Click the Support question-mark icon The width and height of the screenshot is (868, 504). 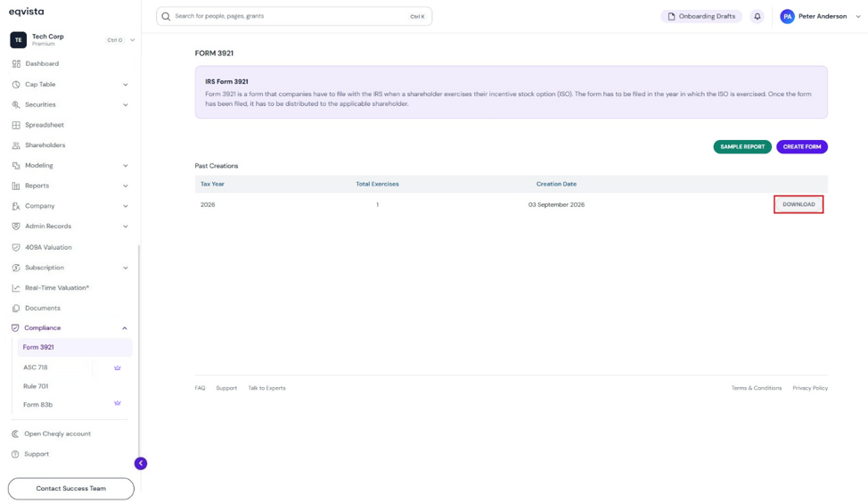[15, 454]
